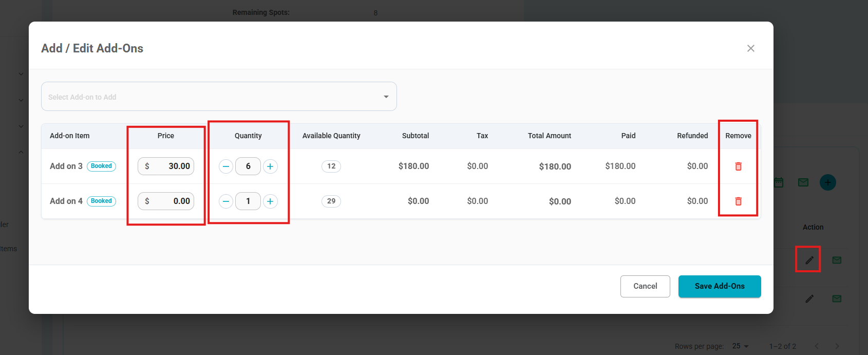Go to previous page in background pagination

tap(817, 346)
